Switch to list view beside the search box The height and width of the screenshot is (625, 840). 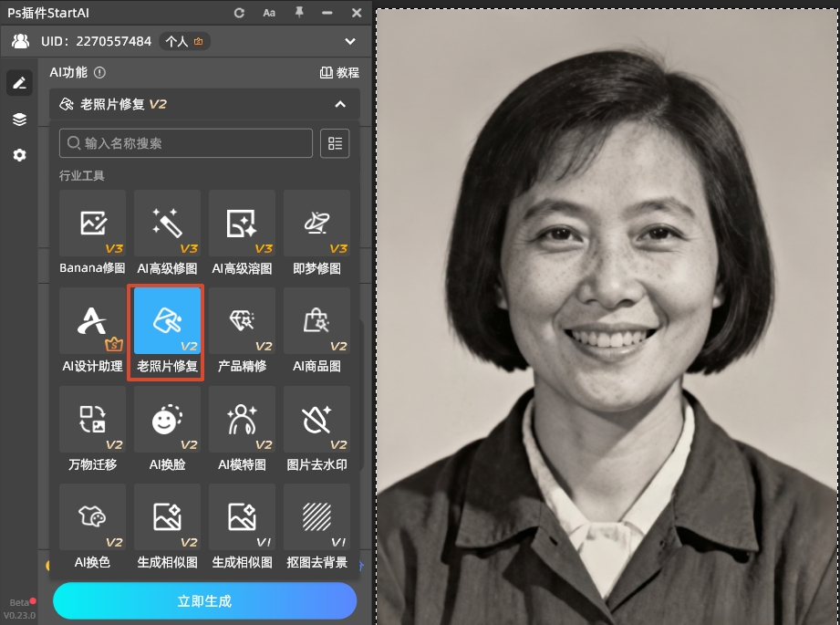click(x=334, y=143)
